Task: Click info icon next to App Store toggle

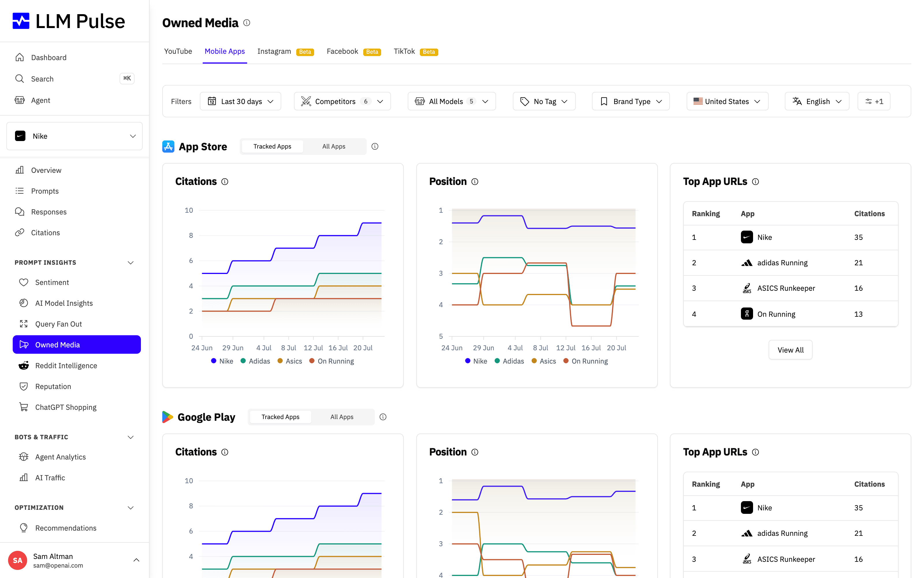Action: coord(375,147)
